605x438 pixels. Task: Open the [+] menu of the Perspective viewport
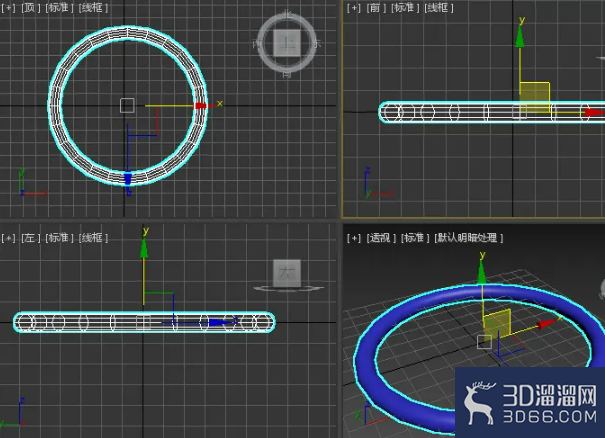[353, 238]
